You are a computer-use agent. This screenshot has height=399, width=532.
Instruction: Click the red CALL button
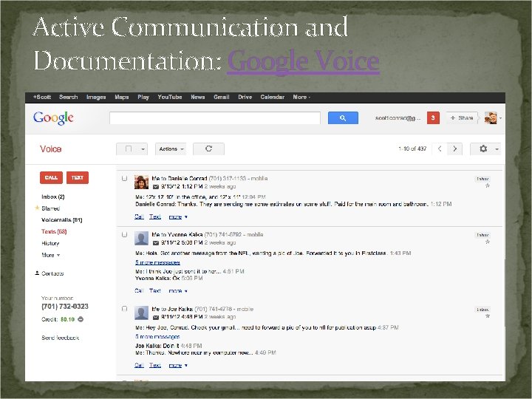pos(51,177)
